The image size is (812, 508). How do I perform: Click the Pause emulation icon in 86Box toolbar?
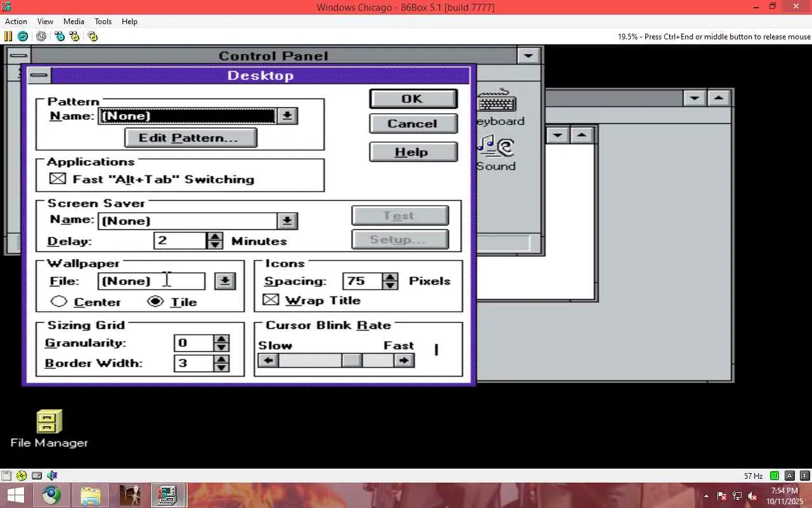pyautogui.click(x=9, y=36)
